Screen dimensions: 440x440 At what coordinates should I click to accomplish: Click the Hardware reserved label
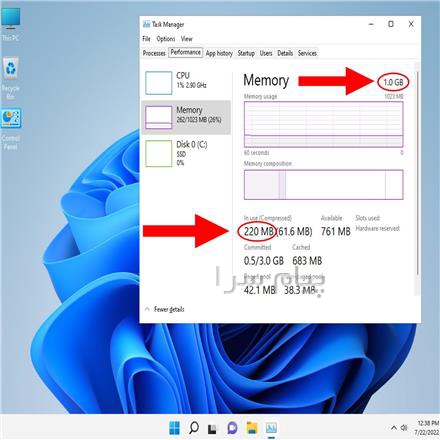378,228
